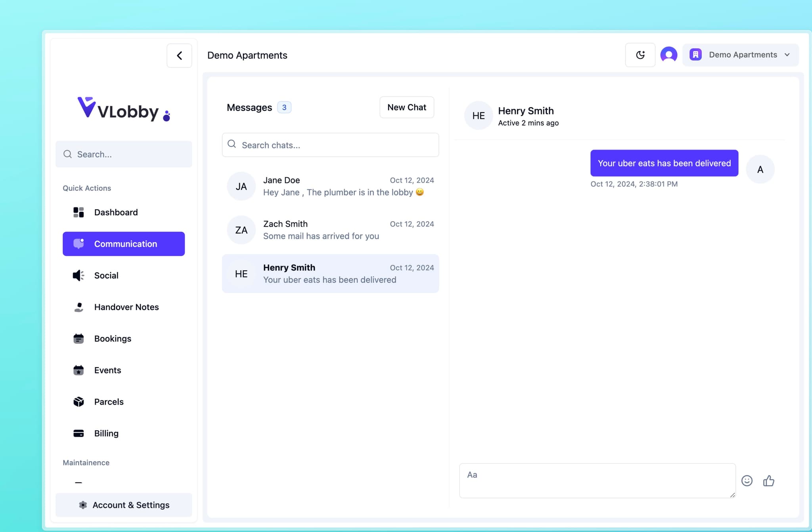Click Henry Smith header avatar
Viewport: 812px width, 532px height.
[479, 116]
